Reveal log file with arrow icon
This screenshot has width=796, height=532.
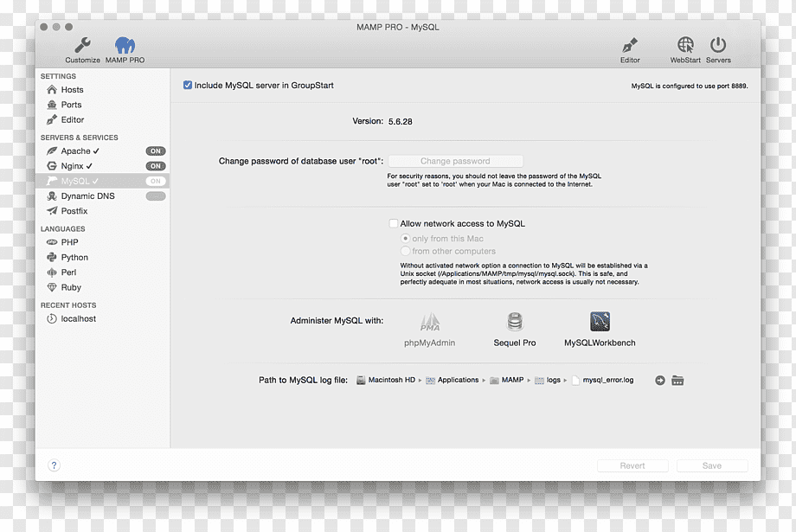pos(660,381)
